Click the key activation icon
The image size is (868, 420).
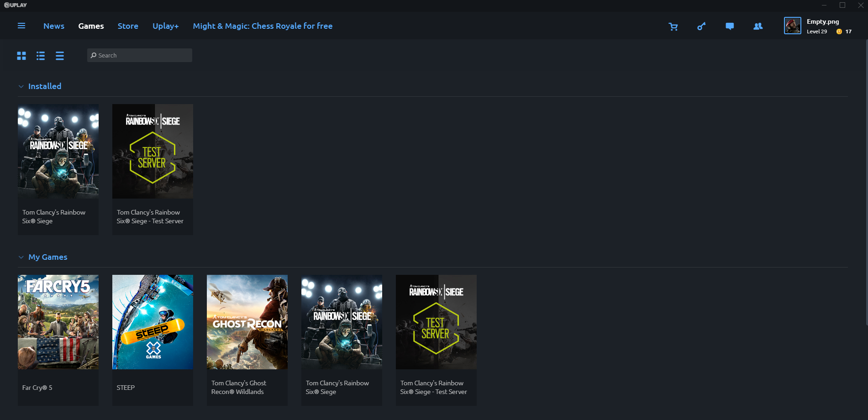(701, 26)
